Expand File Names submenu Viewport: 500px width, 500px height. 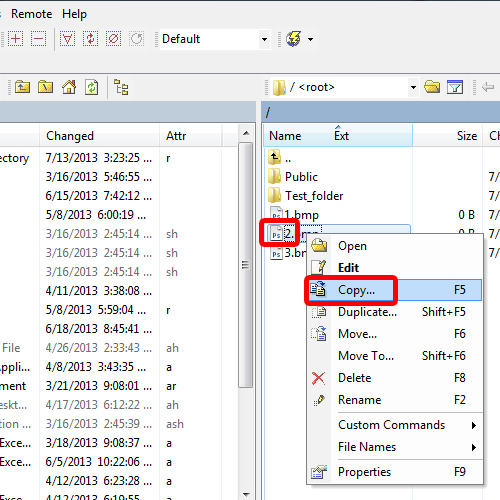click(395, 447)
